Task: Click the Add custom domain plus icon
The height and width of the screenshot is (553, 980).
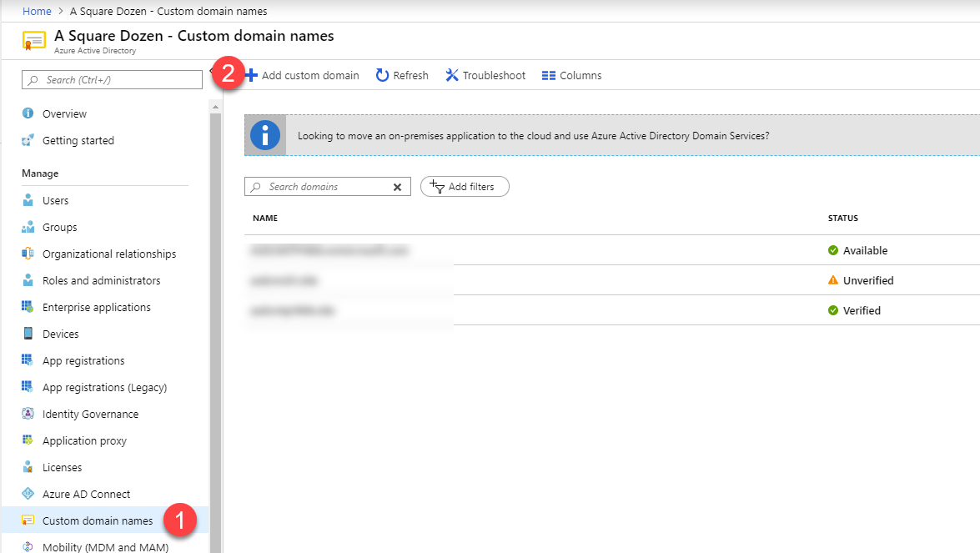Action: (x=252, y=75)
